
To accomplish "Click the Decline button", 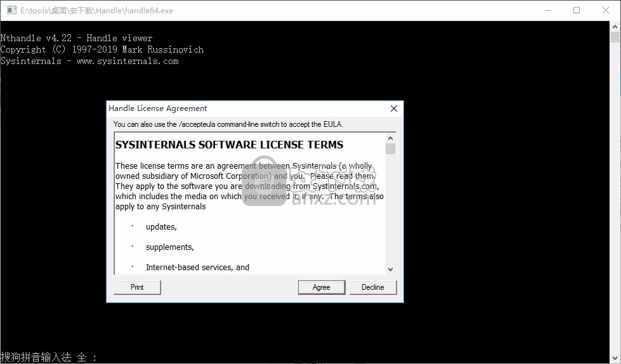I will (x=373, y=287).
